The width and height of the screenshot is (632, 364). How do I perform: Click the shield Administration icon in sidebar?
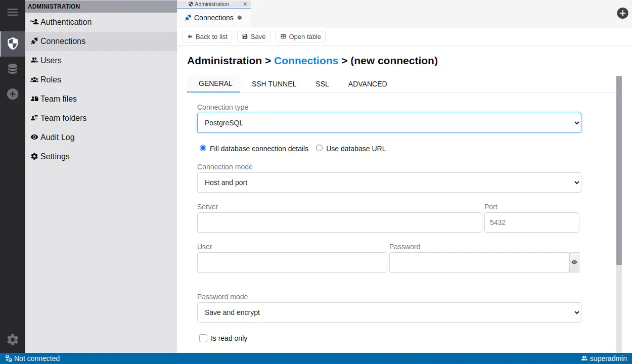[13, 43]
